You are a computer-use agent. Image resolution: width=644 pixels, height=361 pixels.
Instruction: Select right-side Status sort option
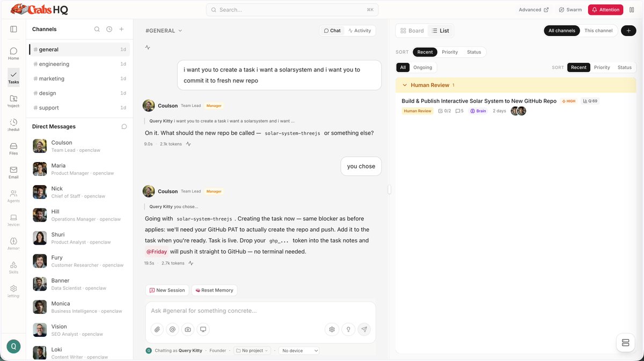[x=625, y=67]
